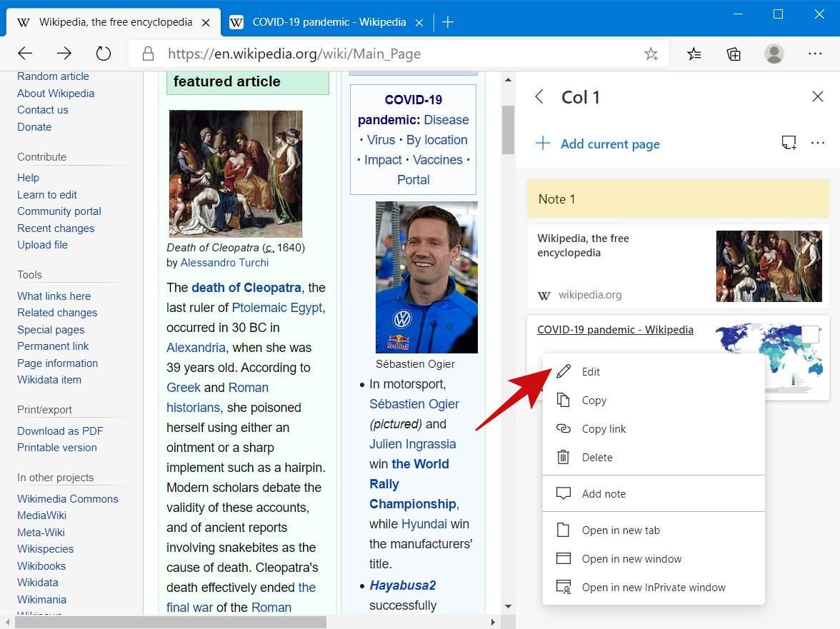
Task: Click the Sébastien Ogier link in the news list
Action: coord(414,403)
